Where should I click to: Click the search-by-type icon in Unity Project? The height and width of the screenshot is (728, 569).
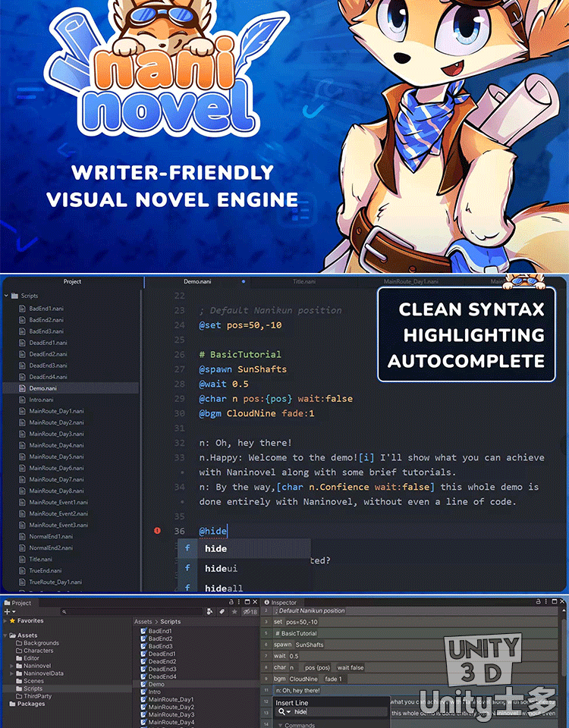tap(209, 611)
